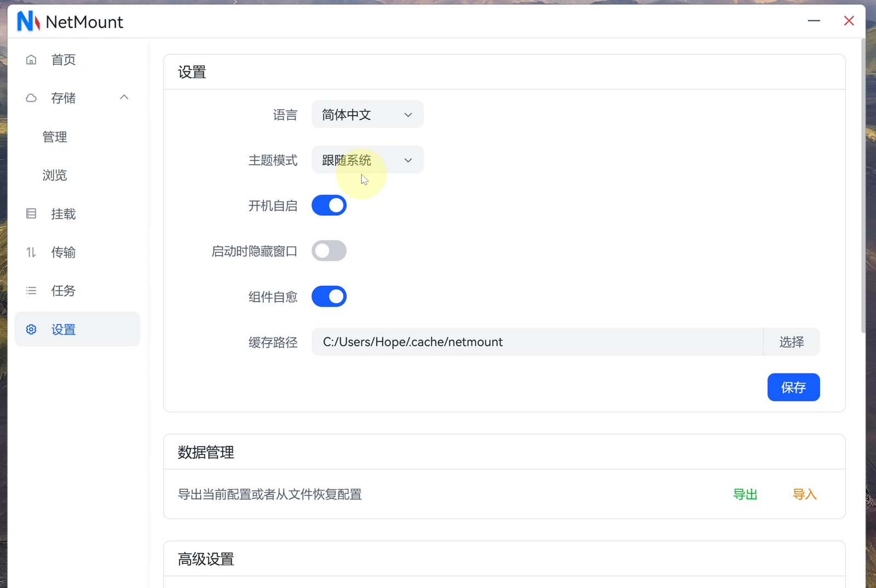Click the green 导出 link

click(x=745, y=494)
